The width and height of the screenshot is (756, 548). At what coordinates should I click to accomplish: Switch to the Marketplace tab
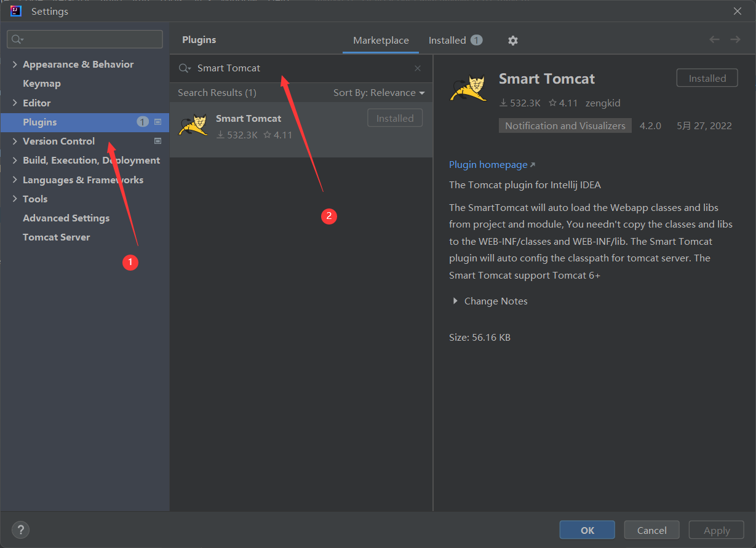coord(381,41)
